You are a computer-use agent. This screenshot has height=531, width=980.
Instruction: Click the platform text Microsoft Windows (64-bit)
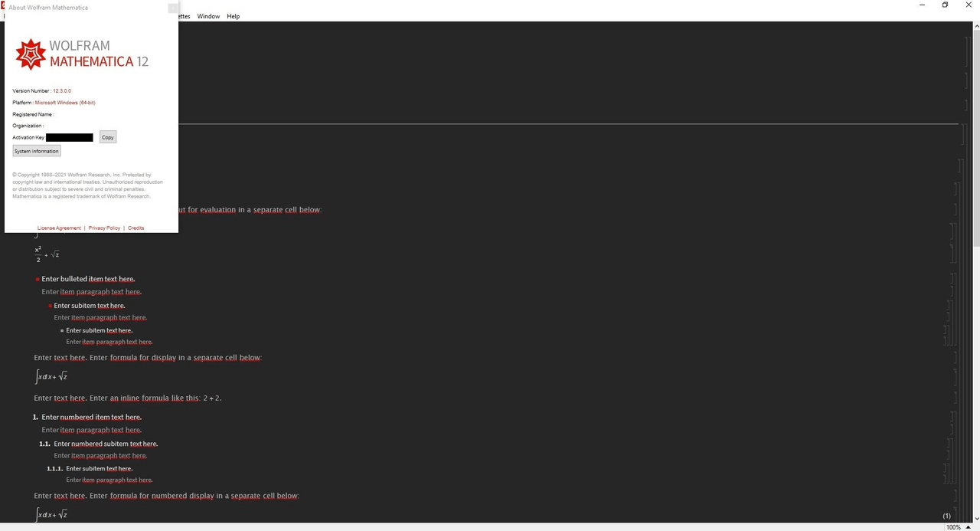click(65, 102)
